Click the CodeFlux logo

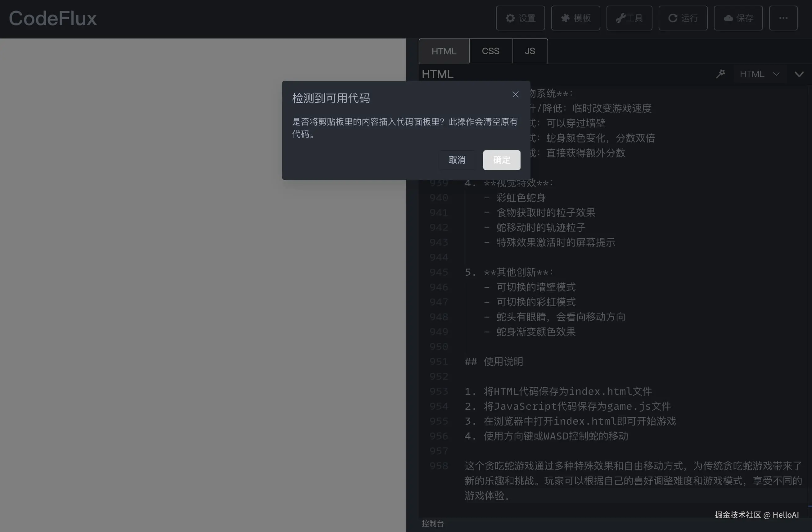[x=52, y=18]
